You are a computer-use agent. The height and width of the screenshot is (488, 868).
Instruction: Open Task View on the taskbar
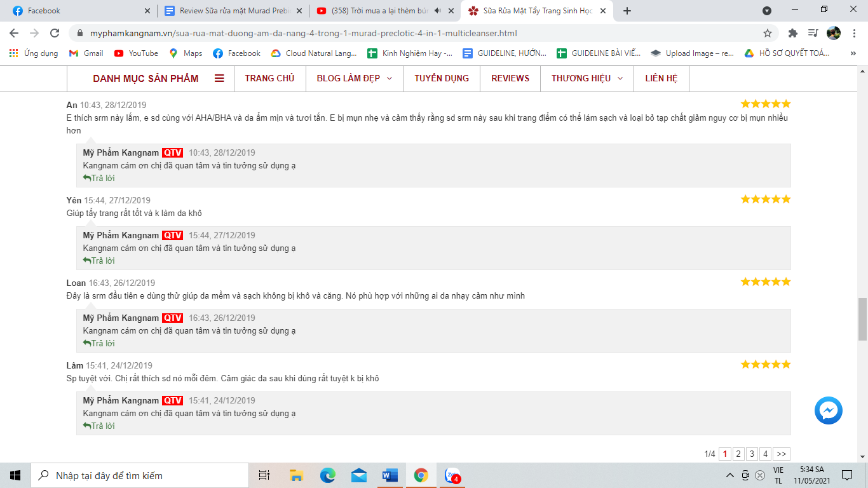tap(264, 475)
